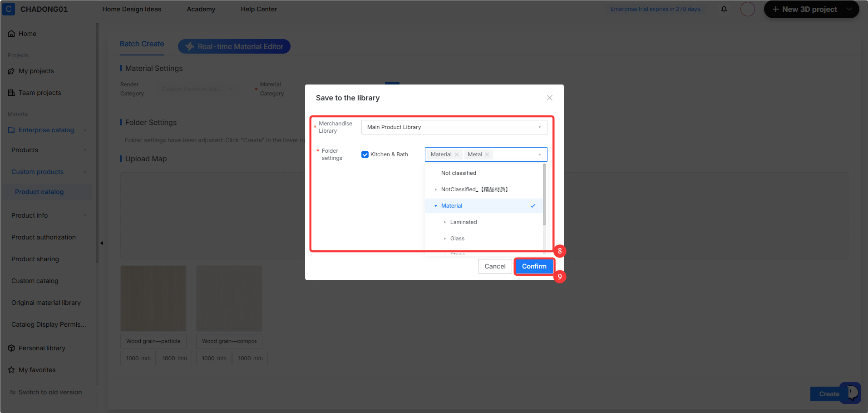Click the Home icon in the sidebar
The width and height of the screenshot is (868, 413).
[x=11, y=34]
